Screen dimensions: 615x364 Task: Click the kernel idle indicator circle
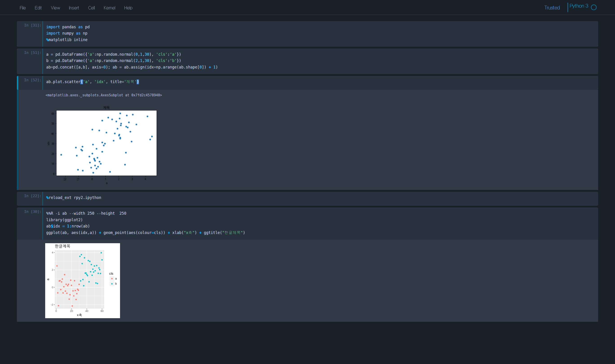(x=594, y=7)
